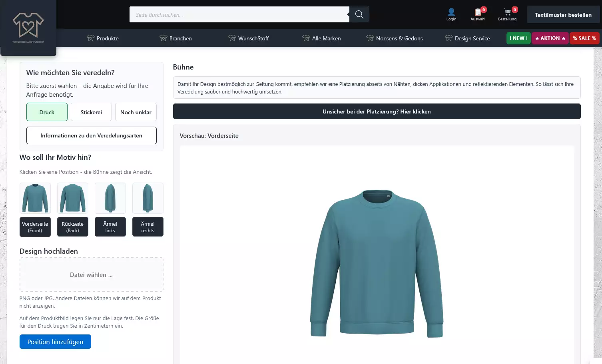This screenshot has width=602, height=364.
Task: Open the ! NEW ! badge link
Action: click(518, 38)
